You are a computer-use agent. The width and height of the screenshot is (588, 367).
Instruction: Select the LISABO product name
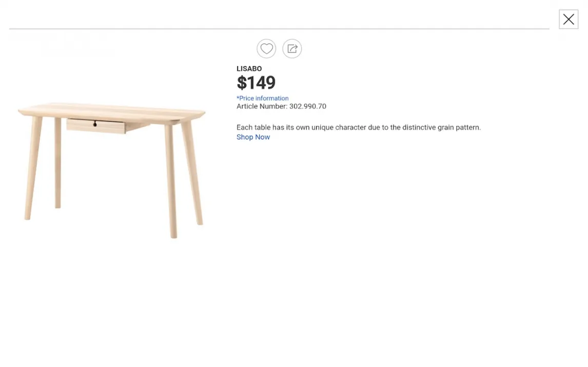249,69
